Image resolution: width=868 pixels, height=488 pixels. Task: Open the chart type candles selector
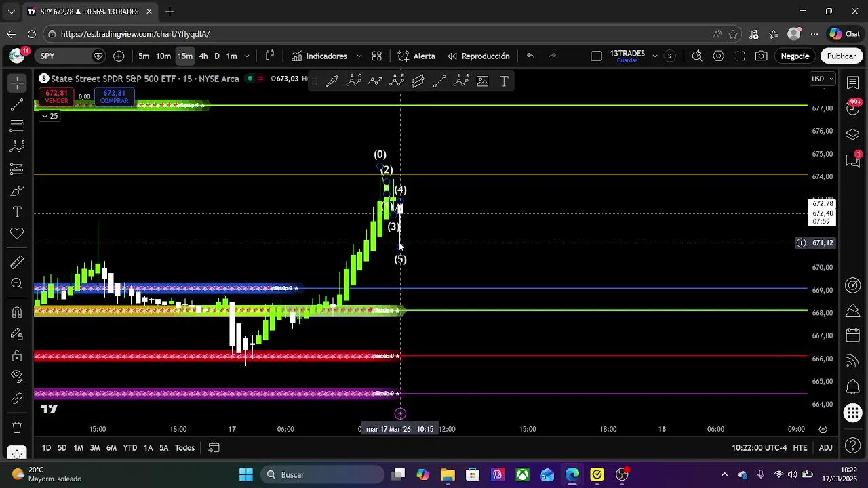coord(270,56)
